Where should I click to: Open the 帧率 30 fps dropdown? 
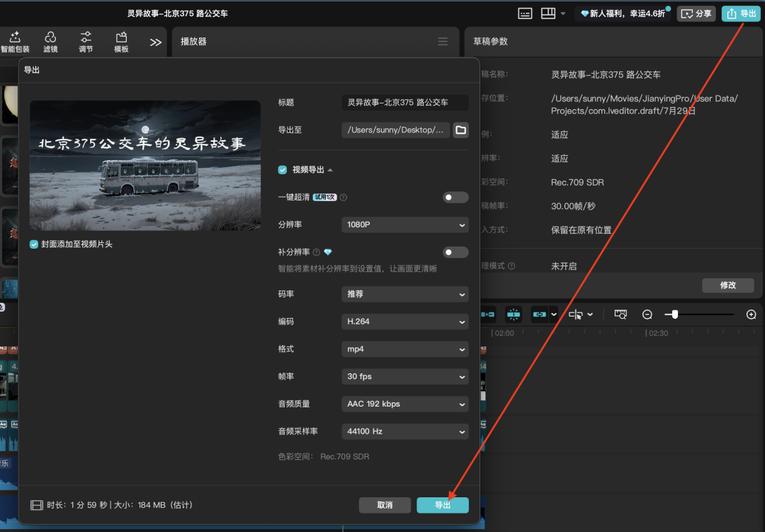(404, 376)
